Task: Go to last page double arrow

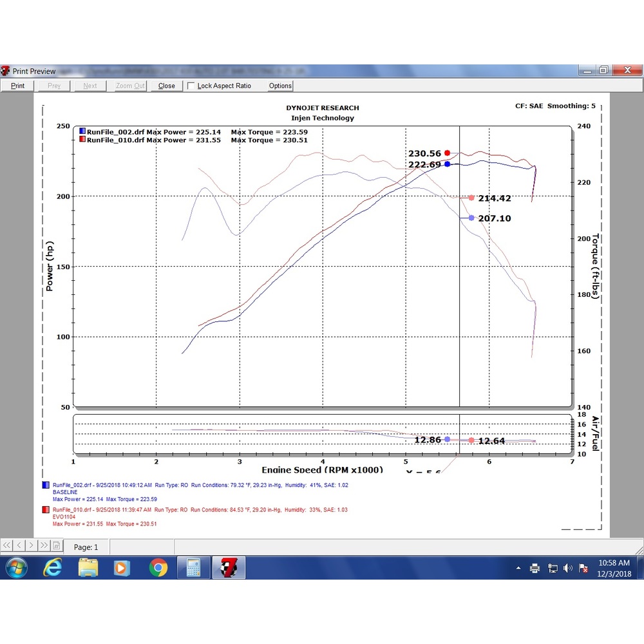Action: point(44,545)
